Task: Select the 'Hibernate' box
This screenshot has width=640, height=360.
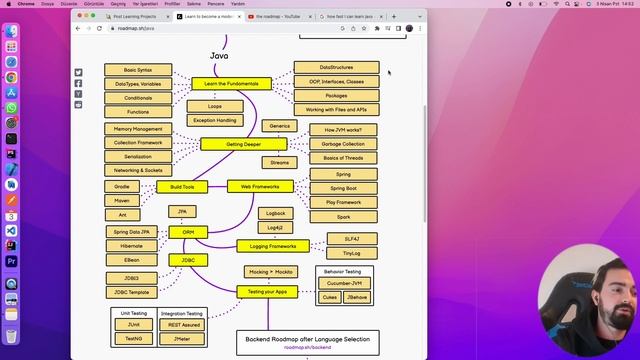Action: pyautogui.click(x=131, y=246)
